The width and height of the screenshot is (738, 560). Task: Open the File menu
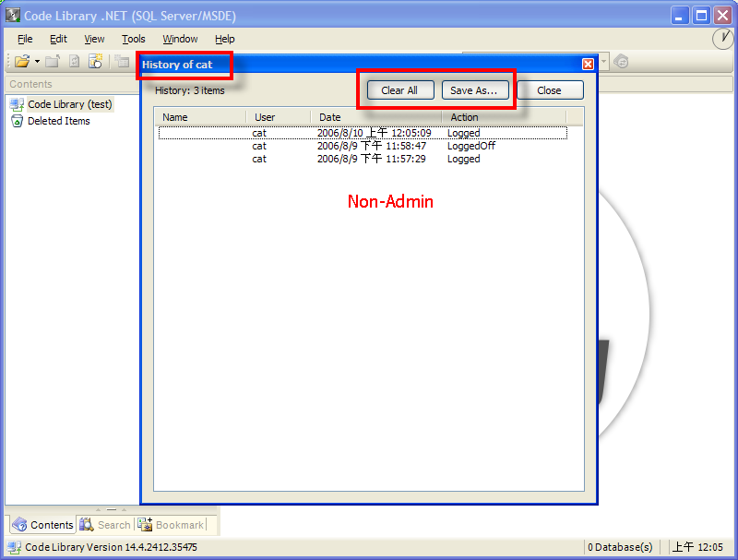click(25, 39)
